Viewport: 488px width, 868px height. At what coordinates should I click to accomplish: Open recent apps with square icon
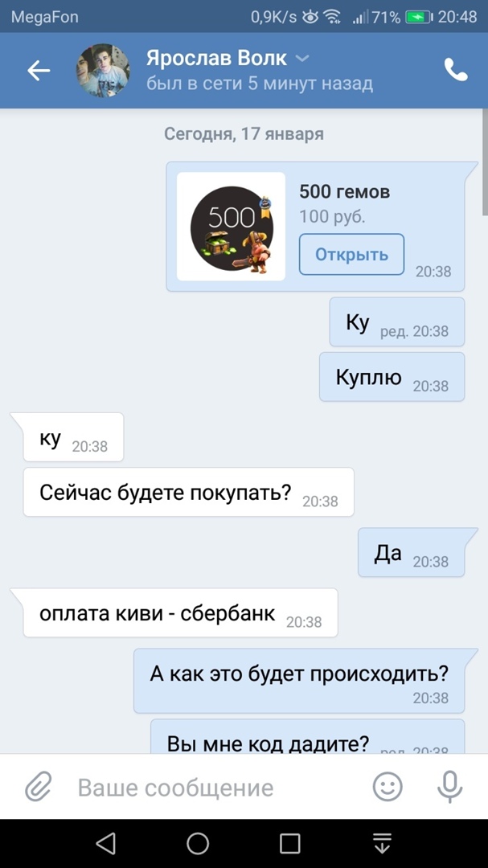click(x=289, y=844)
